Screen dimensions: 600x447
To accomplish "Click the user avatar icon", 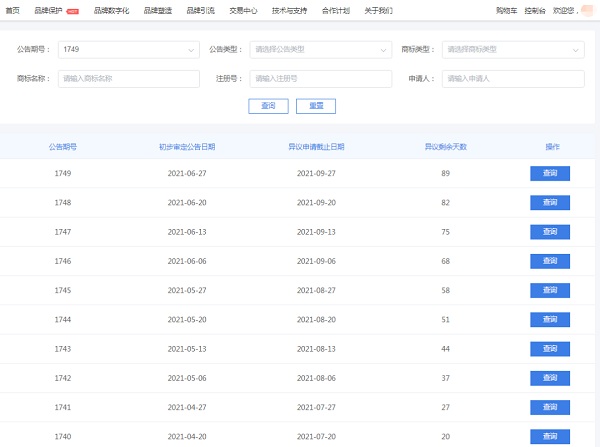I will [x=587, y=10].
